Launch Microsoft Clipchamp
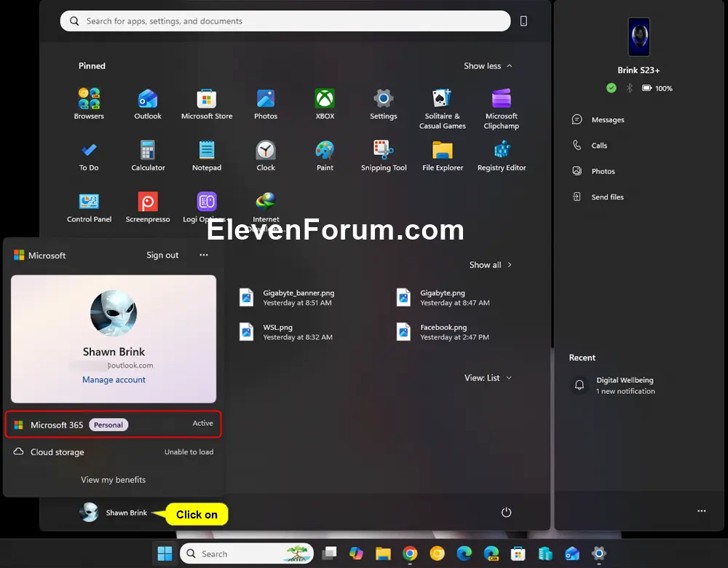 (502, 109)
